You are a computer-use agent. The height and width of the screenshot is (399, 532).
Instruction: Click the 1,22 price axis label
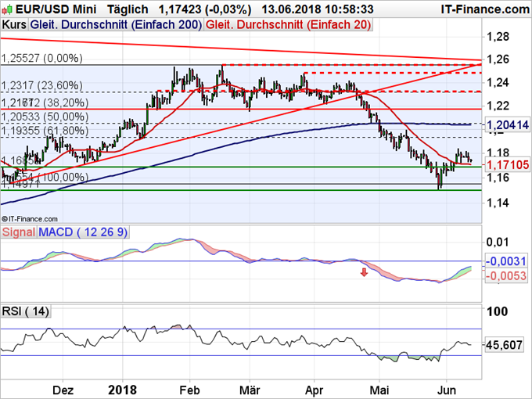(x=498, y=106)
